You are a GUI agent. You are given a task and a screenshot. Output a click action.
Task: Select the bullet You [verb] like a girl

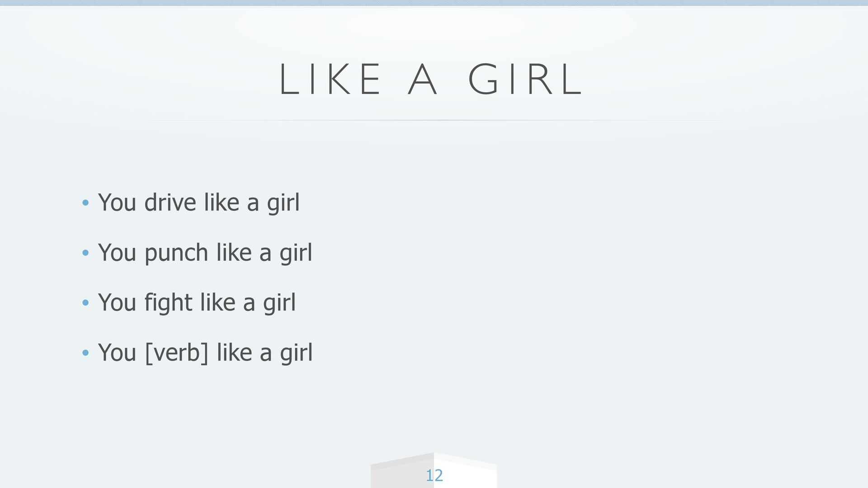pyautogui.click(x=205, y=352)
